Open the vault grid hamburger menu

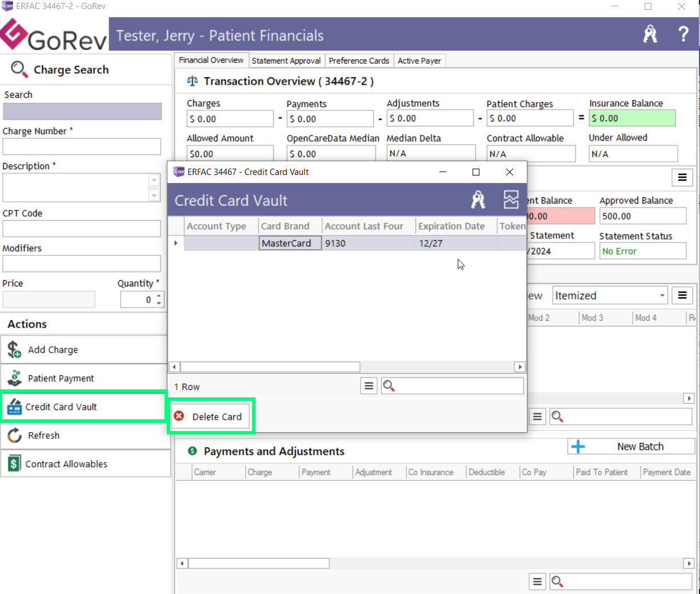click(x=369, y=386)
